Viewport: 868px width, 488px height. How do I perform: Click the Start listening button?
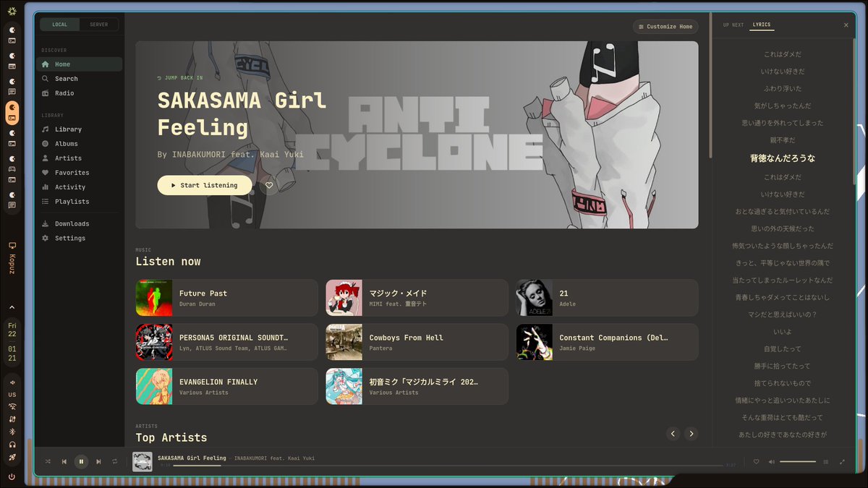click(x=205, y=185)
